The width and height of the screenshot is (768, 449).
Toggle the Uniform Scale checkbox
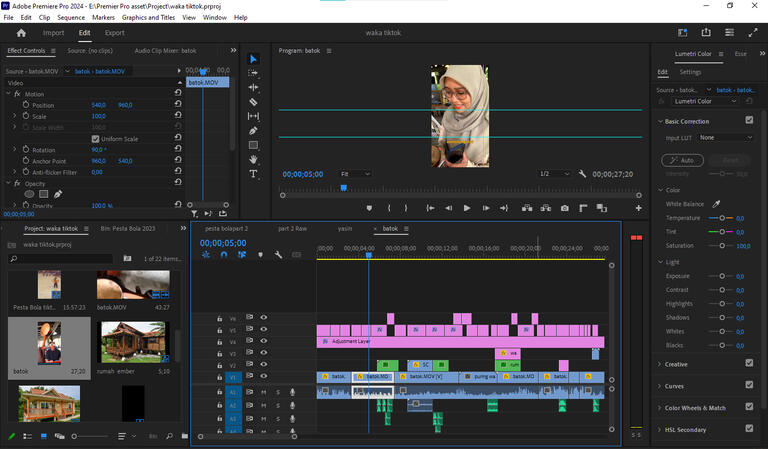click(96, 139)
